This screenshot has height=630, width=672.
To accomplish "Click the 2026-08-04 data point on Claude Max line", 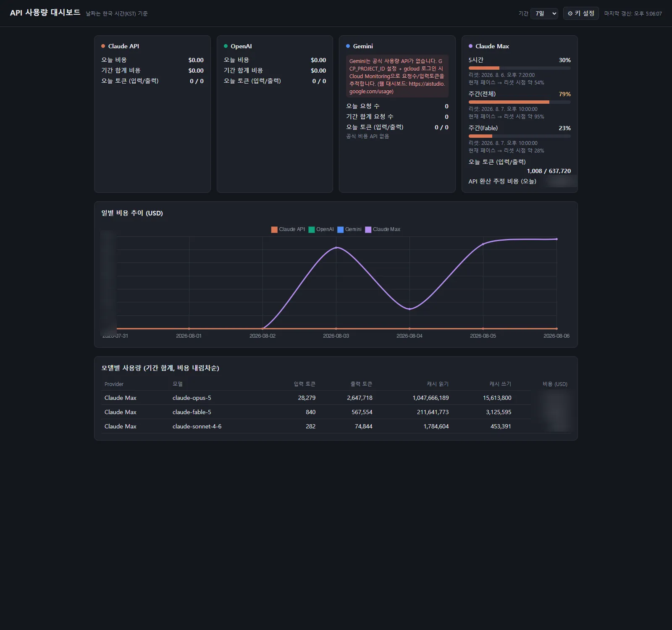I will click(x=409, y=309).
